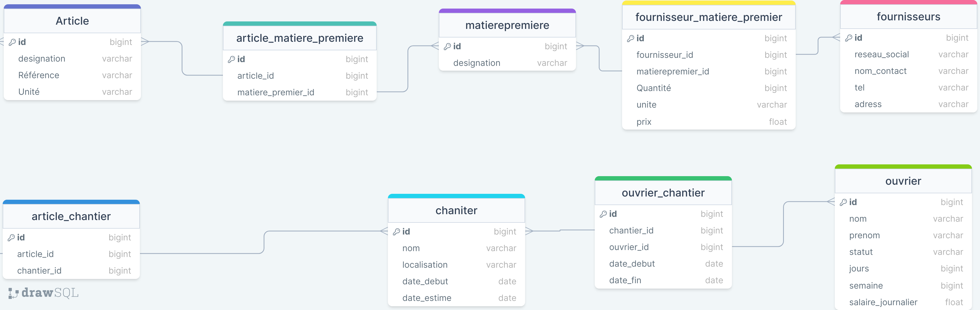The height and width of the screenshot is (310, 980).
Task: Select the salaire_journalier column in ouvrier
Action: [903, 302]
